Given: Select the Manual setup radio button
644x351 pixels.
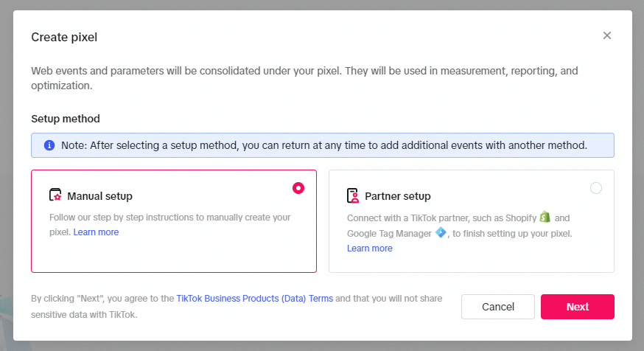Looking at the screenshot, I should click(x=298, y=188).
